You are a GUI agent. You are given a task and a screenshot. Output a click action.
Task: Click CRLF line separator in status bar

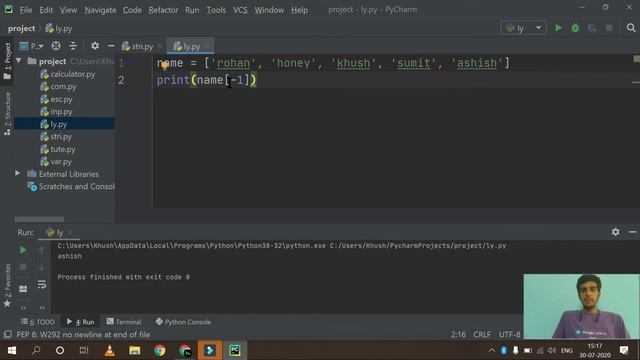[x=482, y=334]
